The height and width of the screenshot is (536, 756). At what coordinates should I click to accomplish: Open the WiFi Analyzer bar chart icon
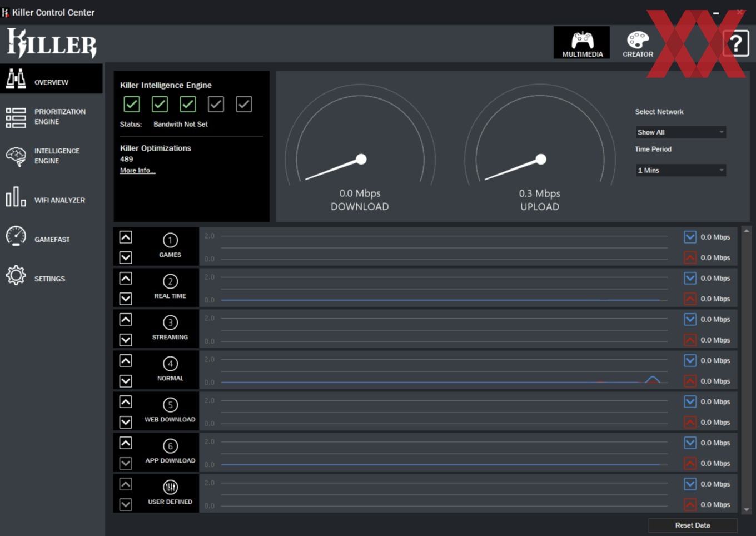point(16,197)
